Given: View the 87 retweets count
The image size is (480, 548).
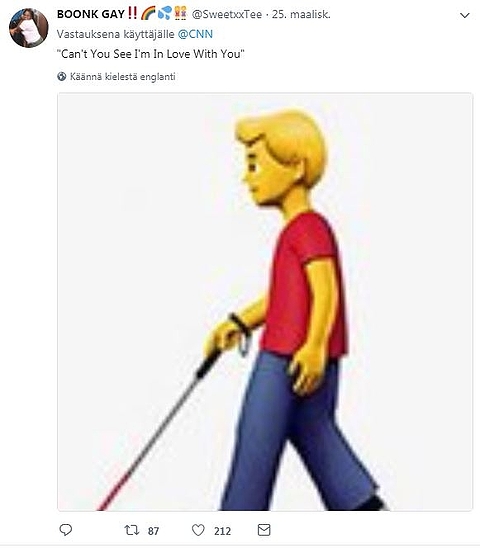Looking at the screenshot, I should 153,531.
